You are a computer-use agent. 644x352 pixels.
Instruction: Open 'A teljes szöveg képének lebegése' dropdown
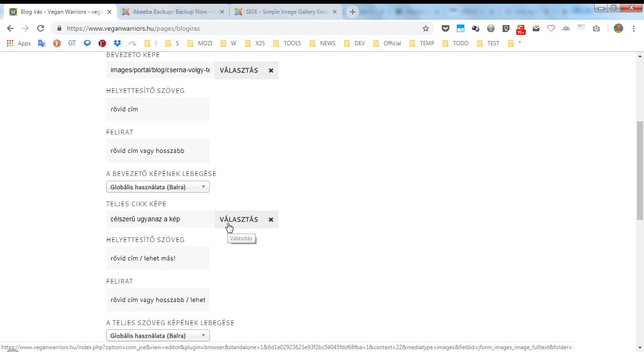click(157, 335)
